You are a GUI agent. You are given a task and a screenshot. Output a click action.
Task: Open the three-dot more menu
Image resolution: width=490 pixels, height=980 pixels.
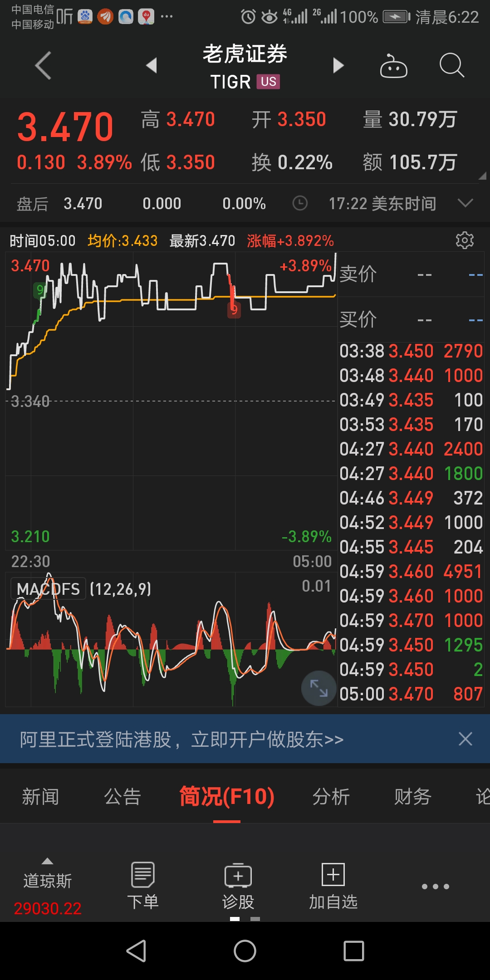tap(436, 886)
